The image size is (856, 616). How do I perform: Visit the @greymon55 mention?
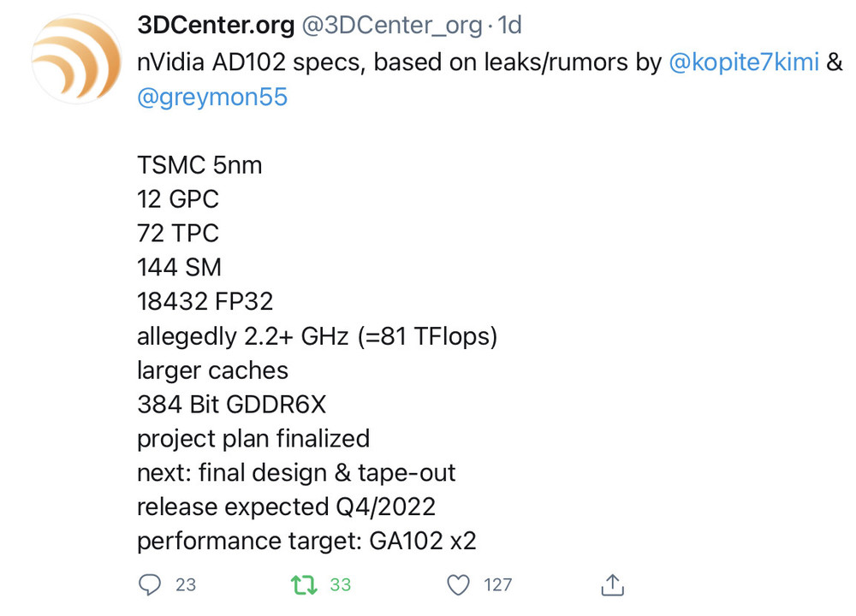click(212, 98)
